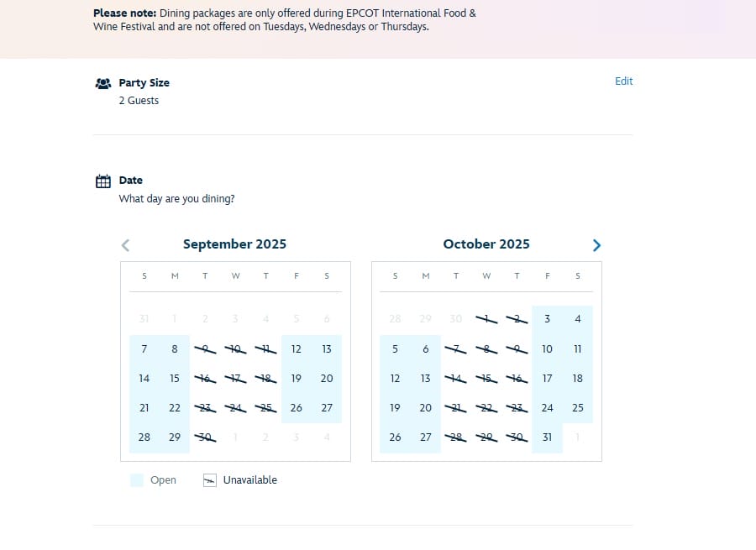This screenshot has width=756, height=550.
Task: Choose September 29 on the calendar
Action: (x=174, y=437)
